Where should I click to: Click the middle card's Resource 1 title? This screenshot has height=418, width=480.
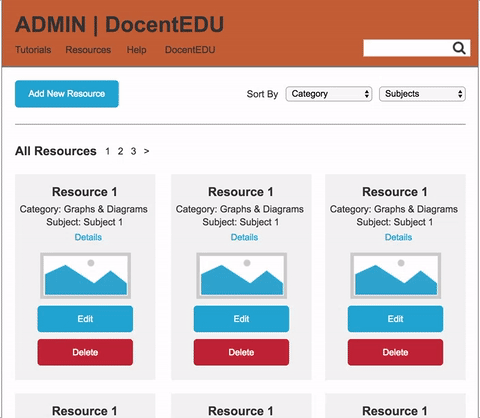[x=241, y=192]
